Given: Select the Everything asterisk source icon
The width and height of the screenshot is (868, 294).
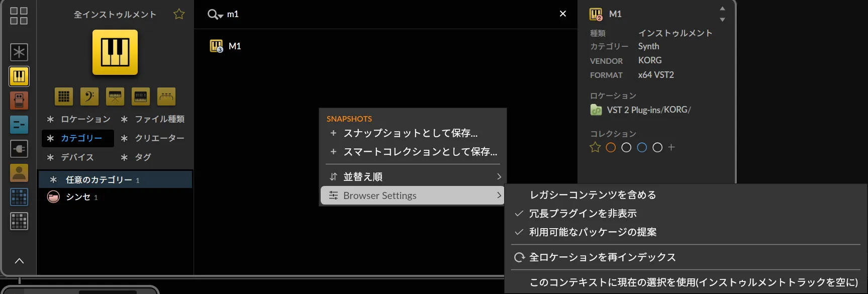Looking at the screenshot, I should [19, 52].
